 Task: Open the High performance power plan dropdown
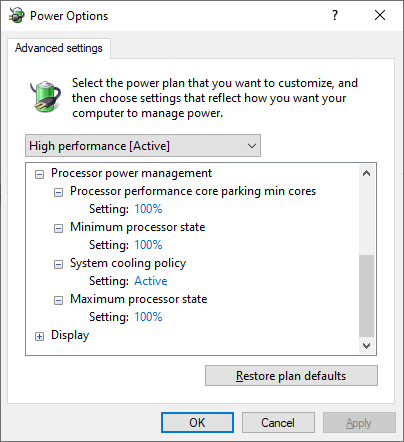pyautogui.click(x=143, y=146)
